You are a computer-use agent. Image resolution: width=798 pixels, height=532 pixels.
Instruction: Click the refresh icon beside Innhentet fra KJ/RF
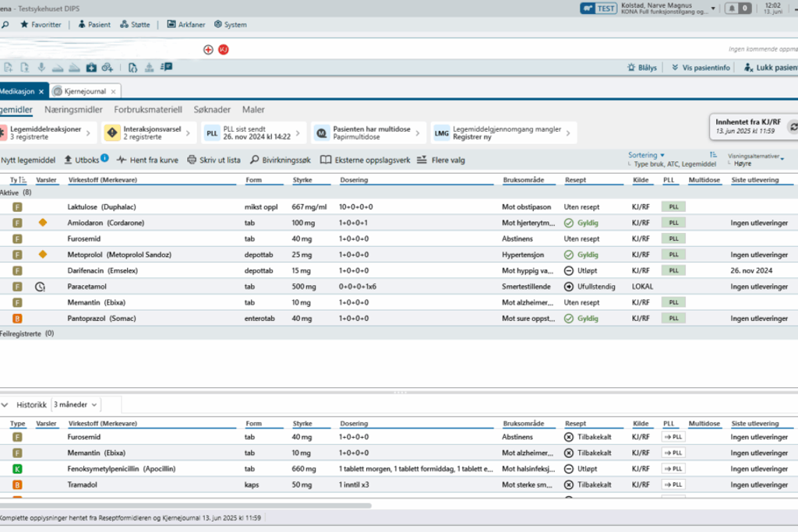793,126
